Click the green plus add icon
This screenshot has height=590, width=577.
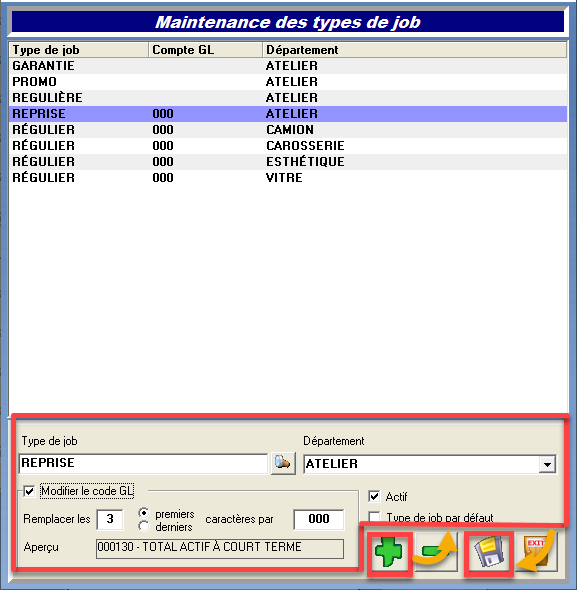coord(389,552)
